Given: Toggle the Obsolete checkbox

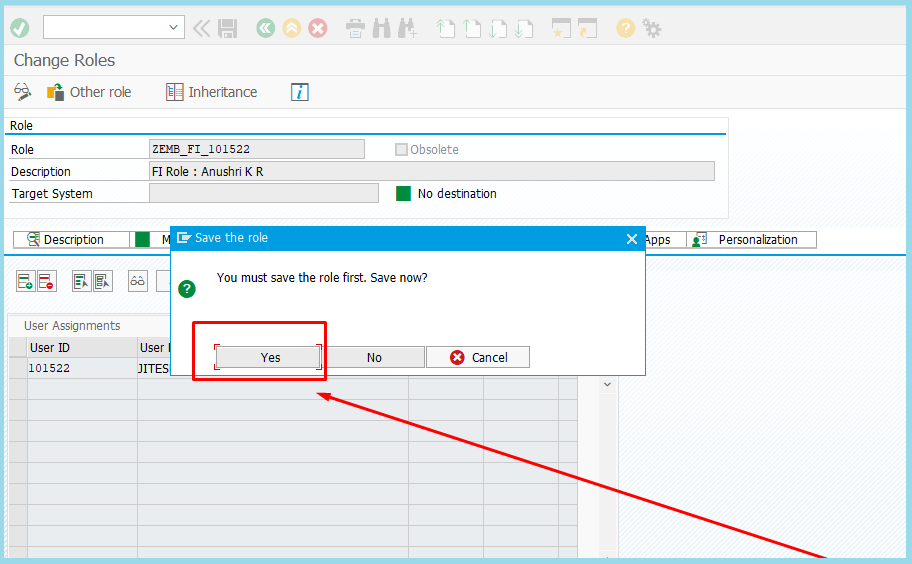Looking at the screenshot, I should (401, 149).
